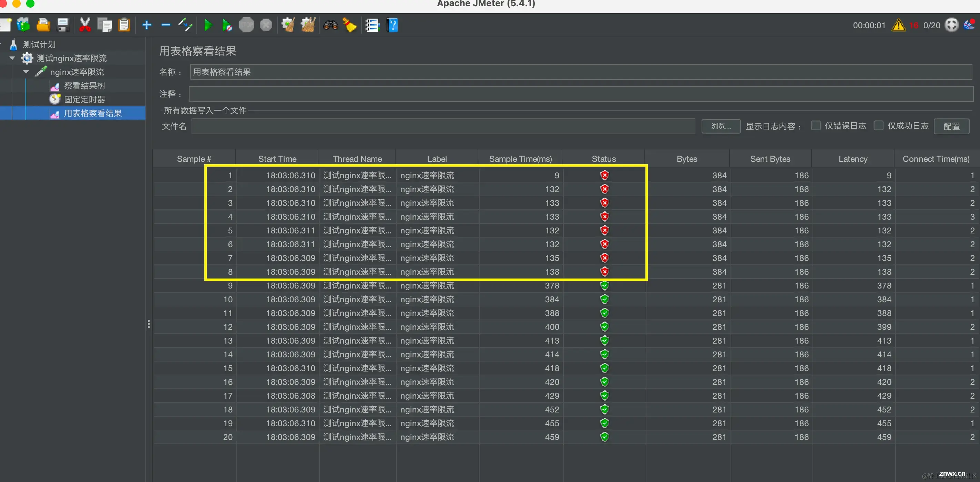This screenshot has width=980, height=482.
Task: Save the test plan with floppy icon
Action: pos(62,25)
